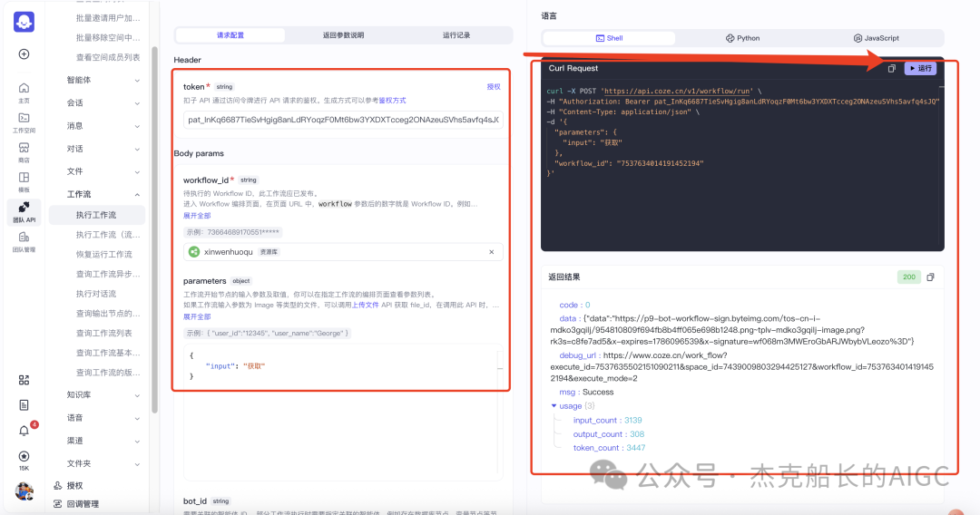The width and height of the screenshot is (980, 515).
Task: Clear the xinwenhuoqu workflow selection
Action: coord(491,252)
